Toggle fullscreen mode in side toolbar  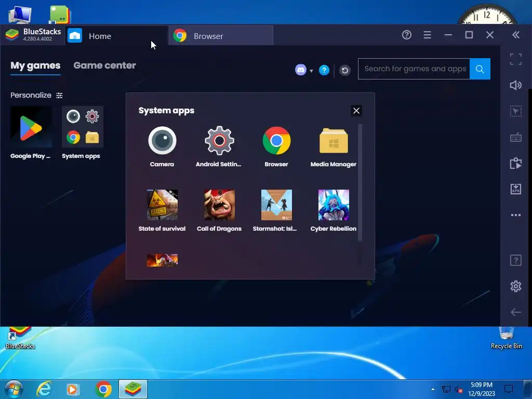coord(516,59)
